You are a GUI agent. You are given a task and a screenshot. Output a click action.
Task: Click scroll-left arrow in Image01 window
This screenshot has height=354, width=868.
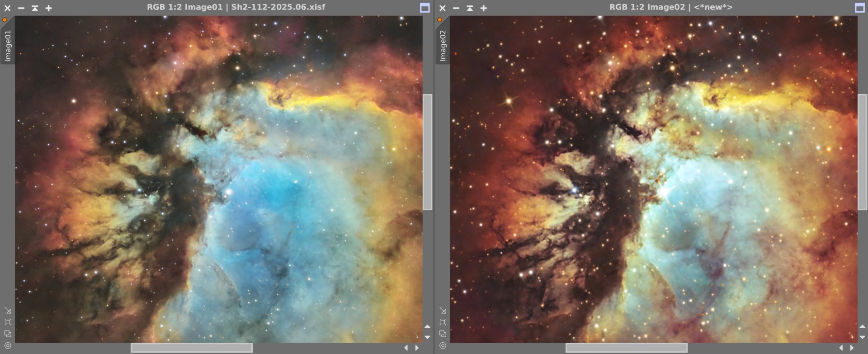pyautogui.click(x=406, y=348)
